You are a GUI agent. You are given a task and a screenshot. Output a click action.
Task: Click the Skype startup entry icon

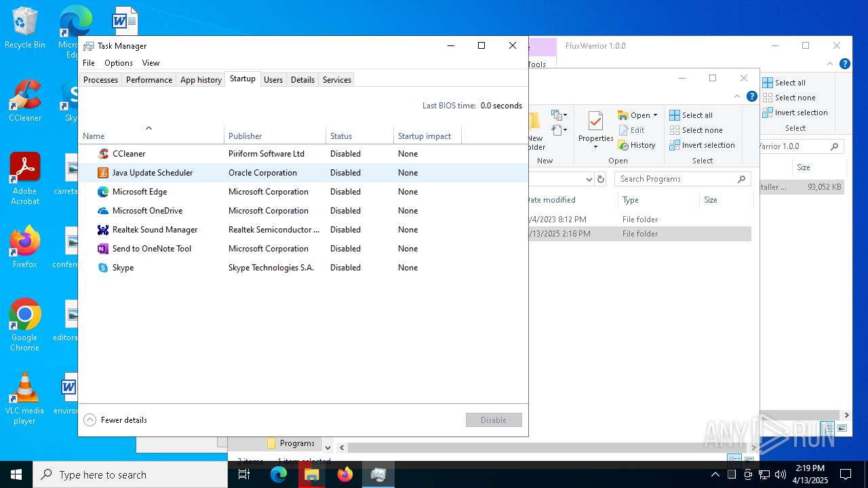103,268
